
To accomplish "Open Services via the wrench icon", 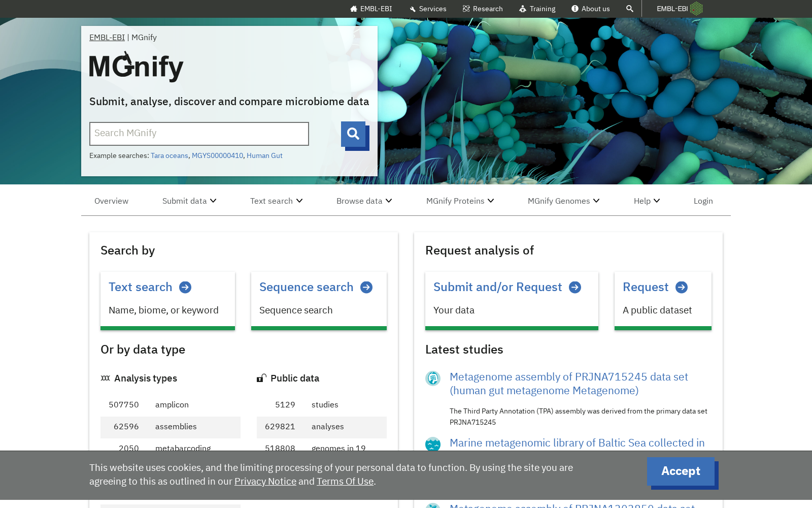I will pos(413,9).
